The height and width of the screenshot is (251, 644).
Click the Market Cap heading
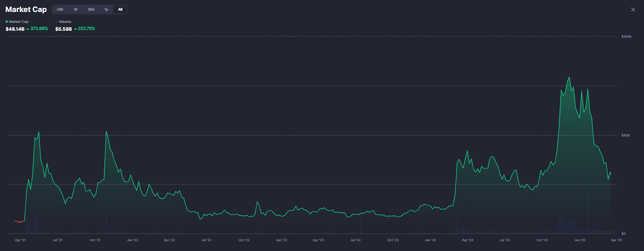tap(26, 9)
